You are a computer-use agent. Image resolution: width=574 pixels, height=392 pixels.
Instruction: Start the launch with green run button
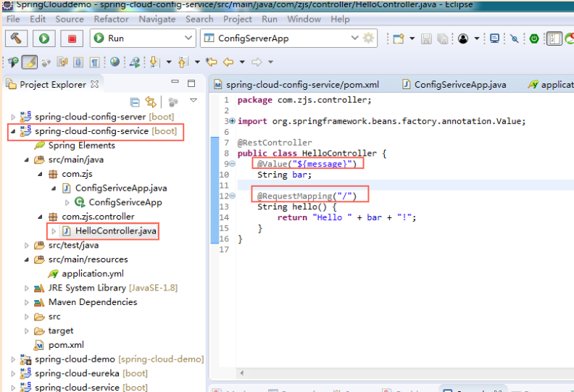[44, 38]
